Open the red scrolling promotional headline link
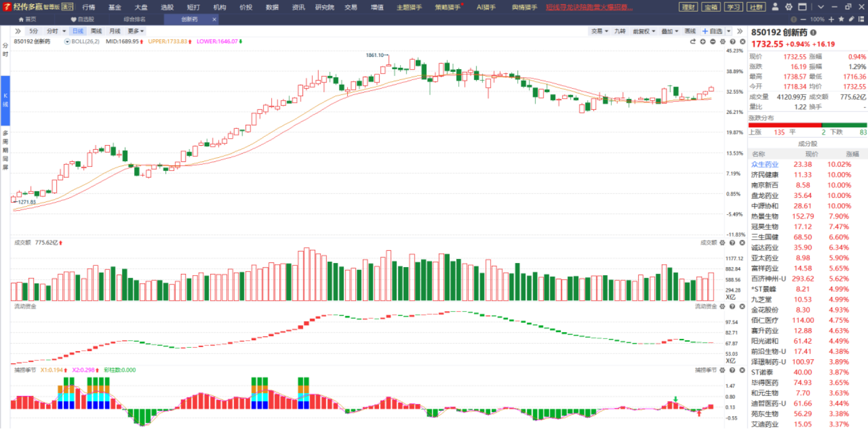Viewport: 868px width, 429px height. click(x=589, y=7)
